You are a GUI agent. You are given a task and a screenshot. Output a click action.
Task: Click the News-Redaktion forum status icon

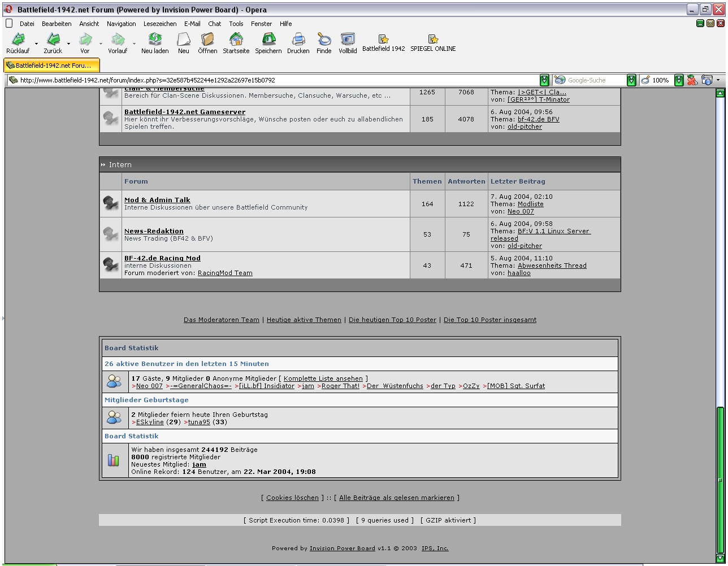(x=111, y=234)
